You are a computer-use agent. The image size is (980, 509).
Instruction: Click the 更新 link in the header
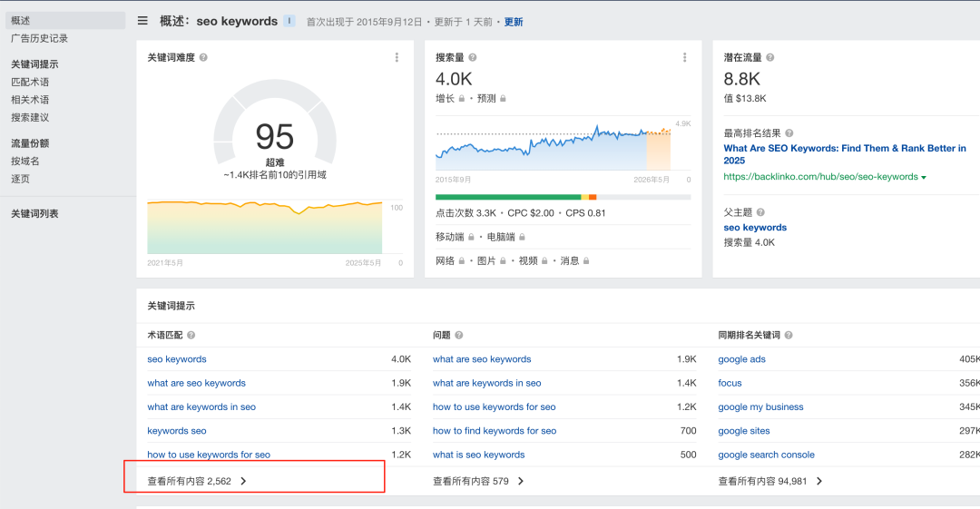click(x=514, y=22)
